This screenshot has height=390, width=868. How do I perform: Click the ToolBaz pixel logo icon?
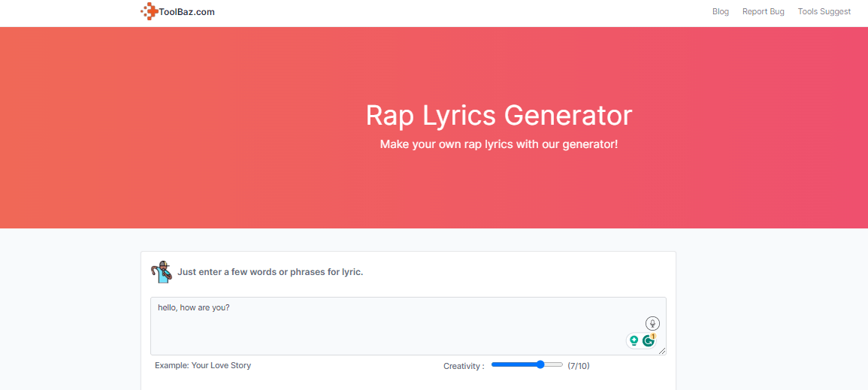[x=149, y=11]
